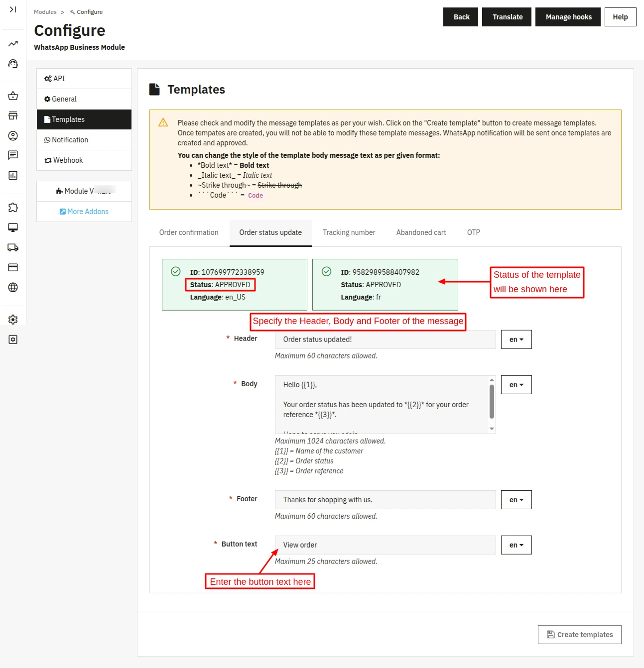Screen dimensions: 644x668
Task: Open the puzzle-piece modules sidebar icon
Action: (x=13, y=208)
